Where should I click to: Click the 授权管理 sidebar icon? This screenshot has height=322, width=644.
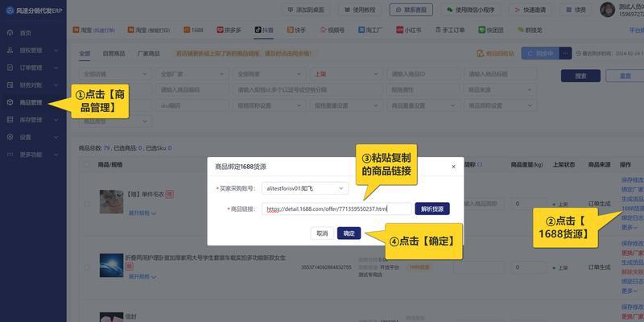click(10, 50)
